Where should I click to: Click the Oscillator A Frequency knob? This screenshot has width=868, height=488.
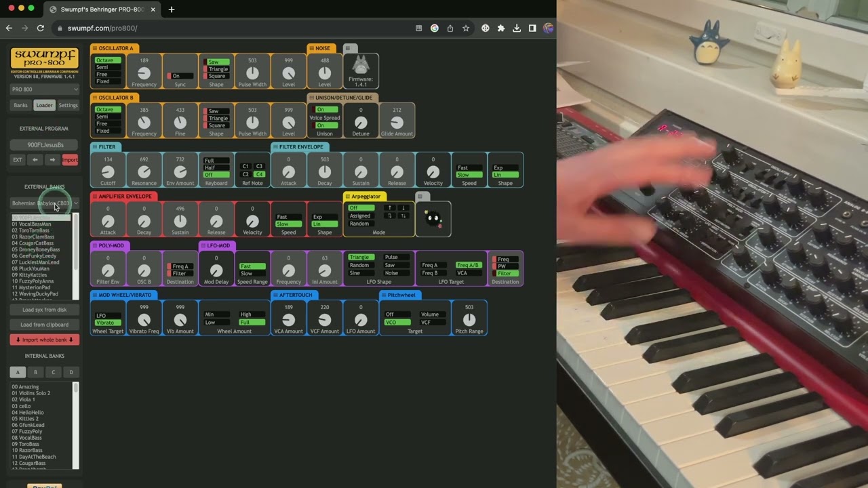click(144, 74)
